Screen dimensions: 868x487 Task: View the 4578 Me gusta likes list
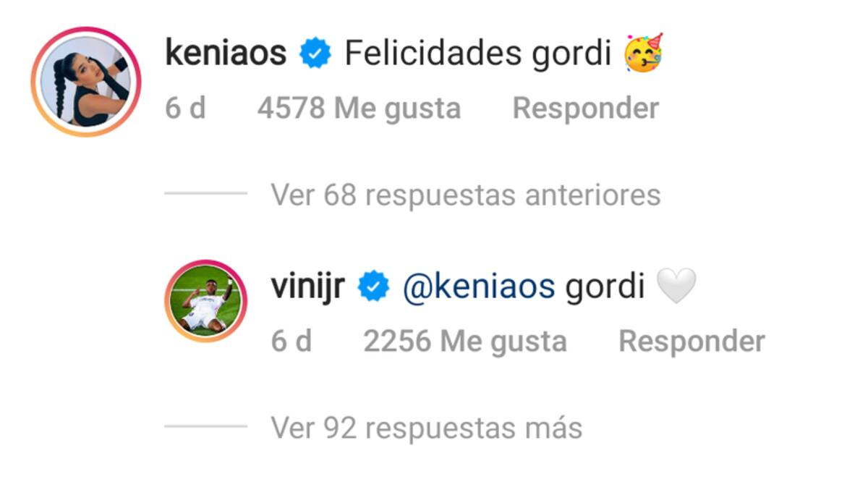pyautogui.click(x=359, y=109)
